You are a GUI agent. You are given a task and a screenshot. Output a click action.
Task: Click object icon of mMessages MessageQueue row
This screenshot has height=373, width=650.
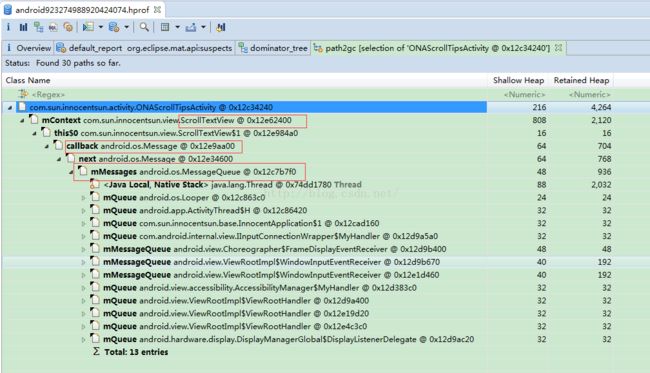(x=83, y=171)
